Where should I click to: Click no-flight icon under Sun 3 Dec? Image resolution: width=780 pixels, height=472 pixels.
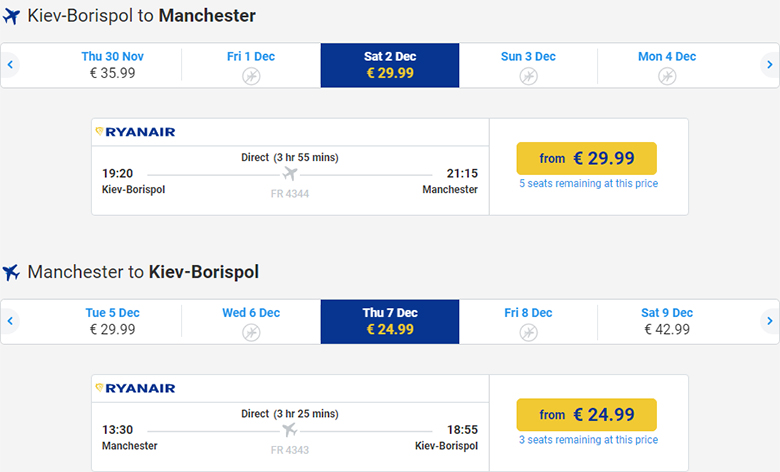(x=528, y=76)
